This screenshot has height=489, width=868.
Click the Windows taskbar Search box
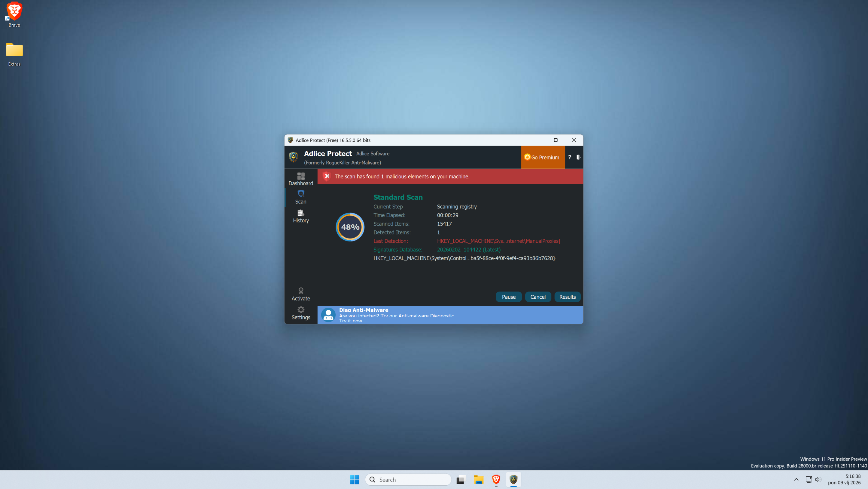pyautogui.click(x=408, y=479)
